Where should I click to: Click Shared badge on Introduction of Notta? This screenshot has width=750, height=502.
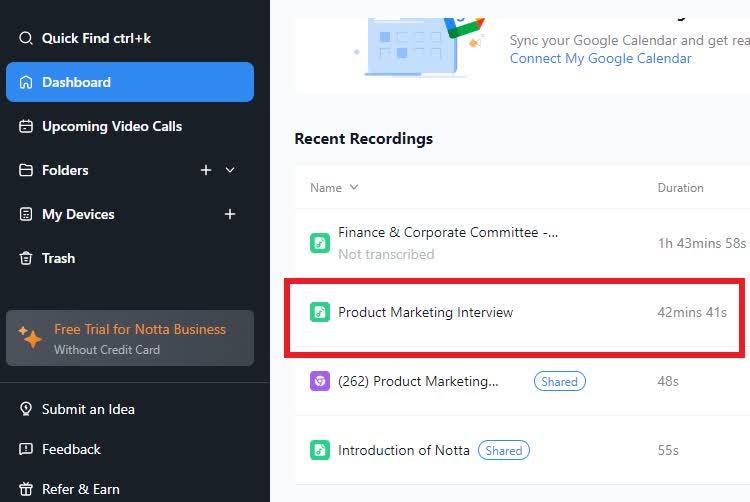point(503,450)
